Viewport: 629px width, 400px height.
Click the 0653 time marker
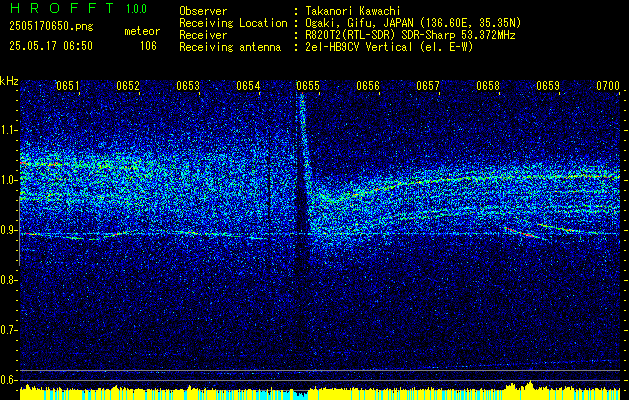tap(188, 85)
